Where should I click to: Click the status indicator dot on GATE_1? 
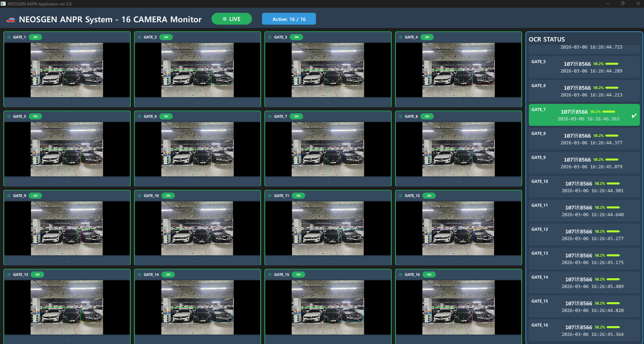(x=8, y=37)
